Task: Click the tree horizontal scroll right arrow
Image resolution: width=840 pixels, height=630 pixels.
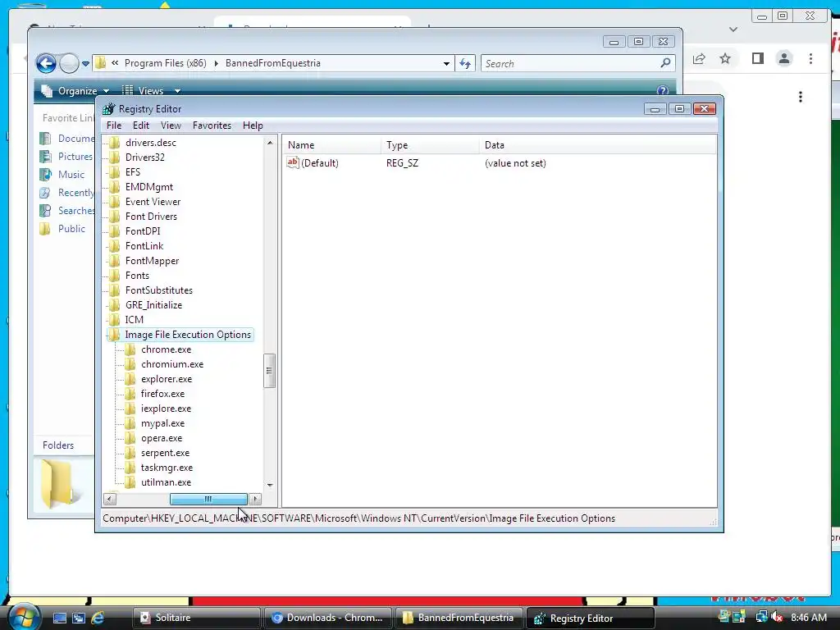Action: [x=256, y=499]
